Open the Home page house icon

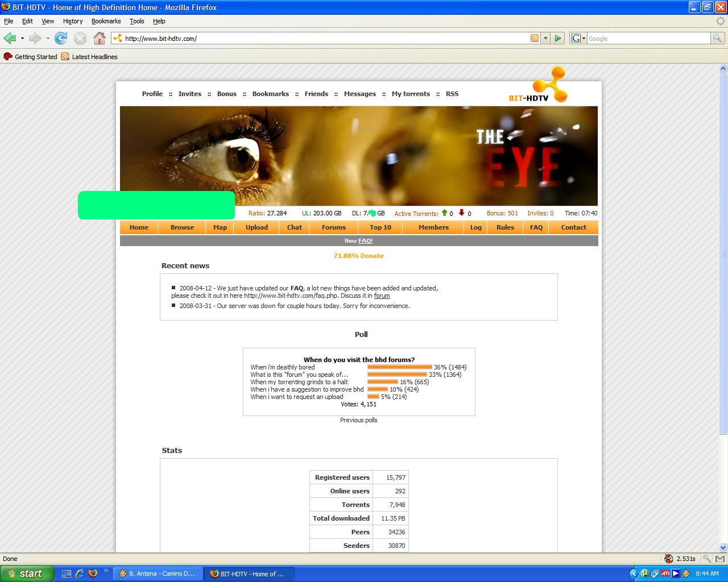click(x=100, y=38)
